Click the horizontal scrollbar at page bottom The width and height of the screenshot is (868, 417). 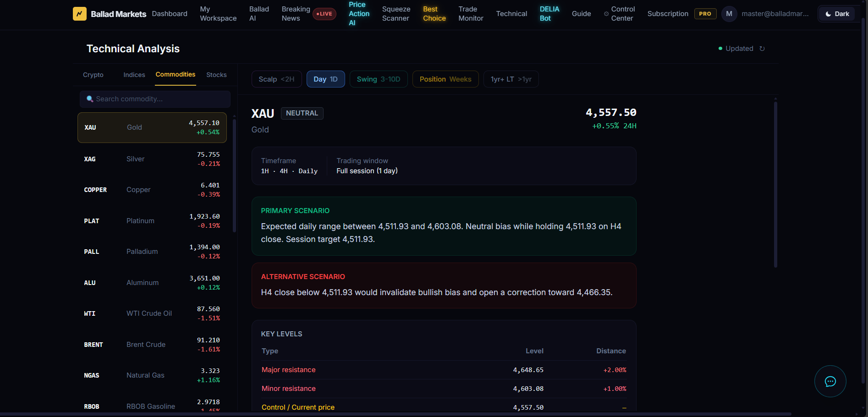[396, 414]
